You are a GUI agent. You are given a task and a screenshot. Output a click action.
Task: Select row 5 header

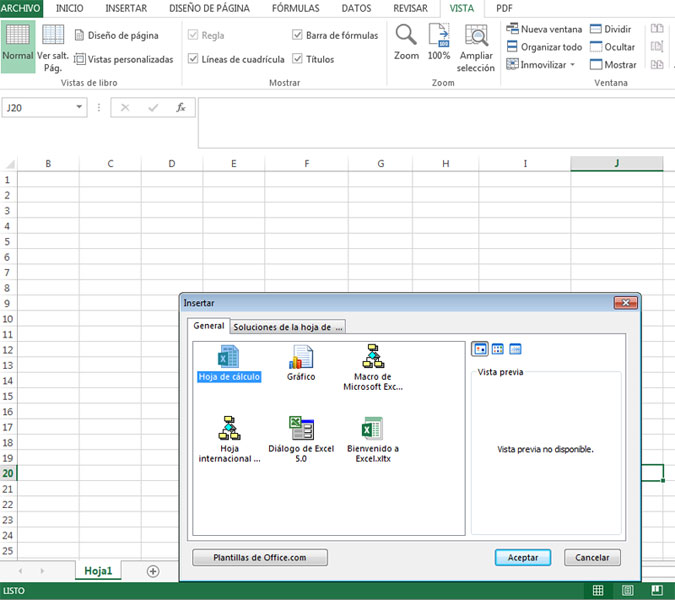coord(8,241)
